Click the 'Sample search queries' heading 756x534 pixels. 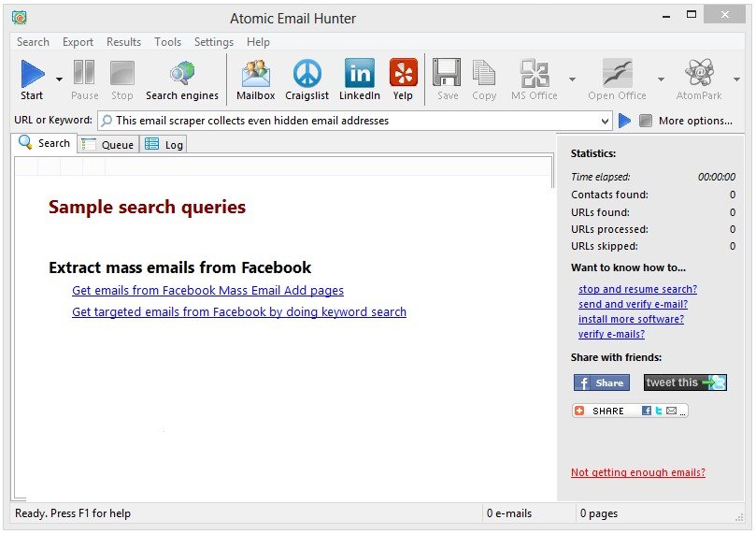point(147,207)
